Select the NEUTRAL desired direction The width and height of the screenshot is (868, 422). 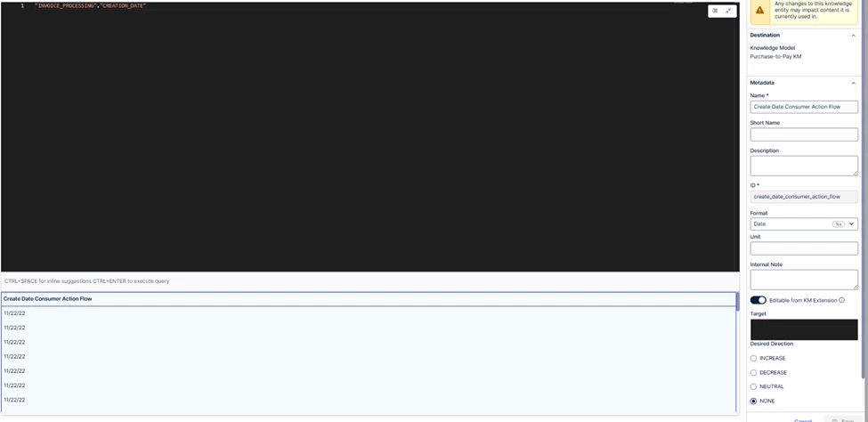(753, 386)
